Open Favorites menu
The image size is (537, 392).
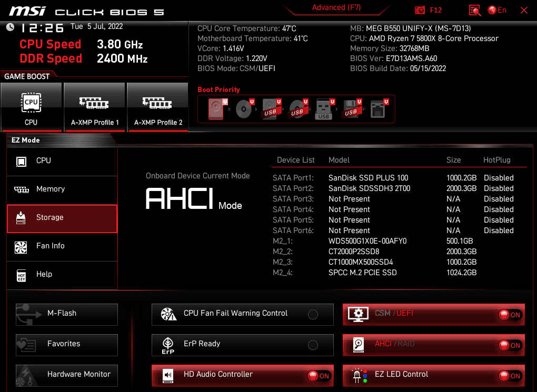[x=67, y=345]
